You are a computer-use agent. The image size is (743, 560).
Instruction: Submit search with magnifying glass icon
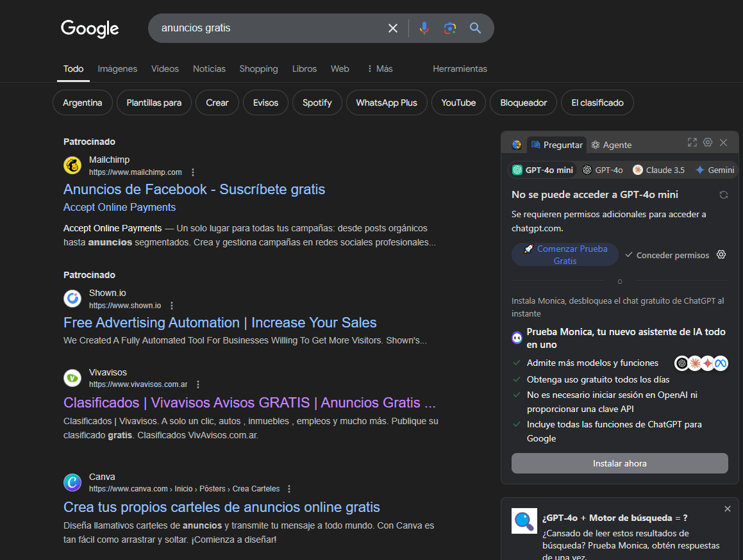(x=475, y=28)
